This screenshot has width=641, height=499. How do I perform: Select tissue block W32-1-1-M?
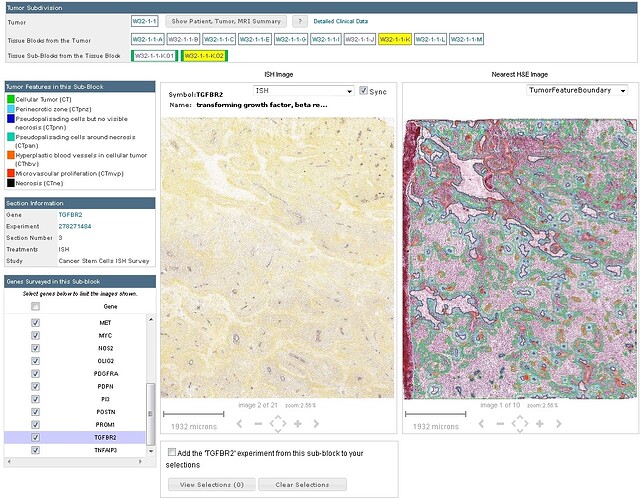pyautogui.click(x=466, y=39)
